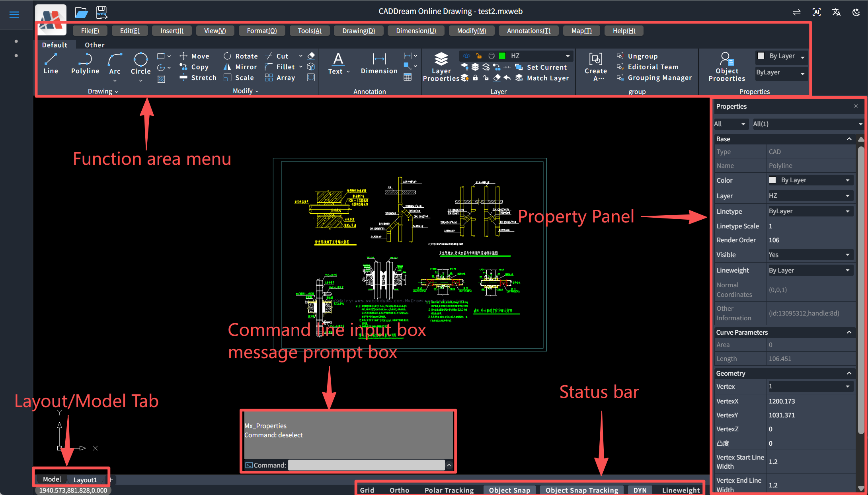Image resolution: width=868 pixels, height=495 pixels.
Task: Insert a table from the Annotation group
Action: tap(408, 77)
